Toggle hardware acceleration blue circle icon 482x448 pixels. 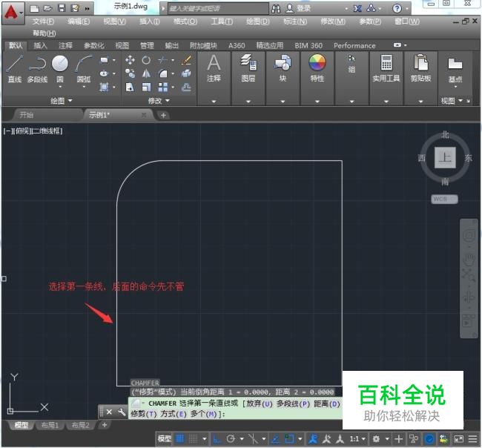429,439
